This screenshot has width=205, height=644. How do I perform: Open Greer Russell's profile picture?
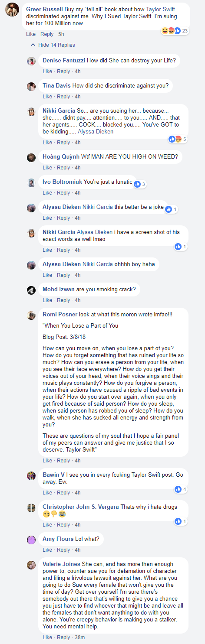click(x=12, y=9)
